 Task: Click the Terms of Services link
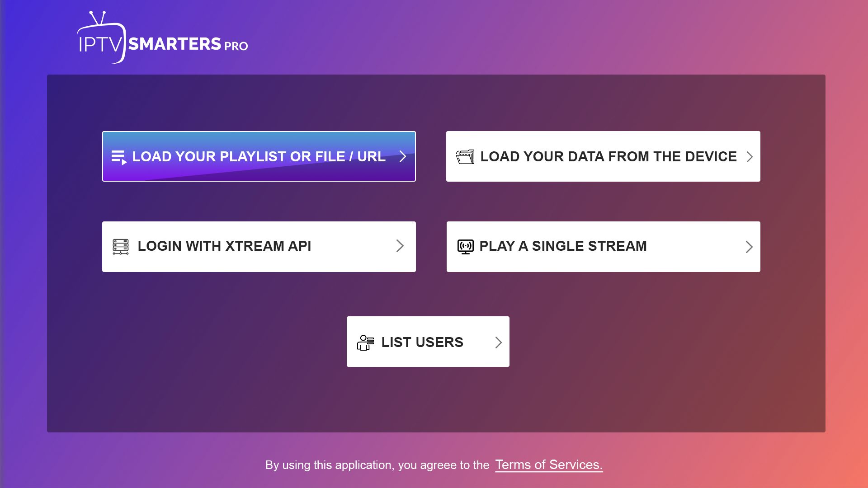[x=548, y=465]
